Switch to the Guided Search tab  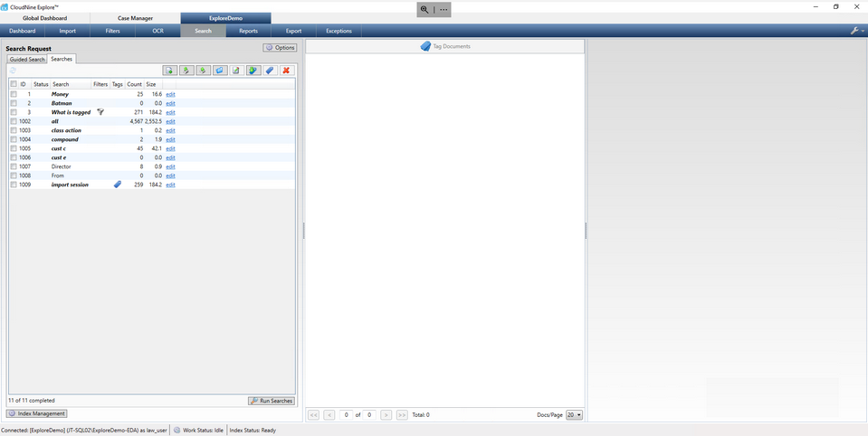27,60
